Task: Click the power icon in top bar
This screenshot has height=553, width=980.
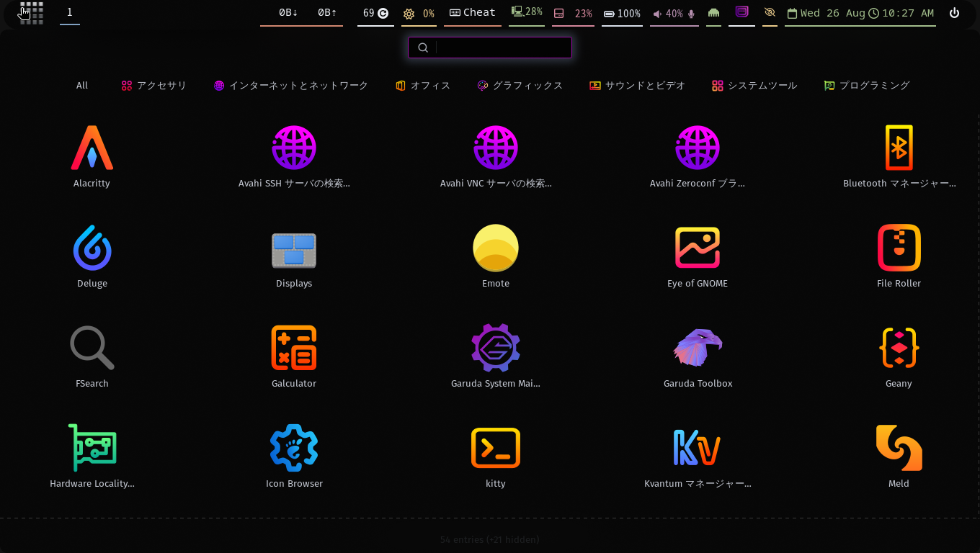Action: coord(954,13)
